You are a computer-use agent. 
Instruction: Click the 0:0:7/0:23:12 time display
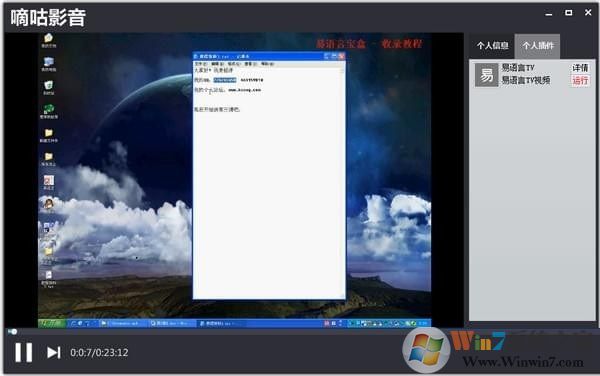pyautogui.click(x=99, y=352)
